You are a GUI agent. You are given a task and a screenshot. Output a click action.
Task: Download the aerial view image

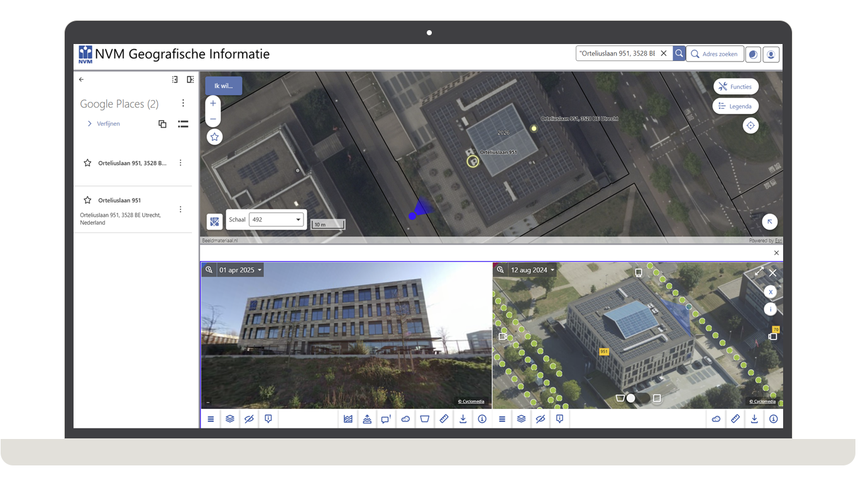click(754, 419)
